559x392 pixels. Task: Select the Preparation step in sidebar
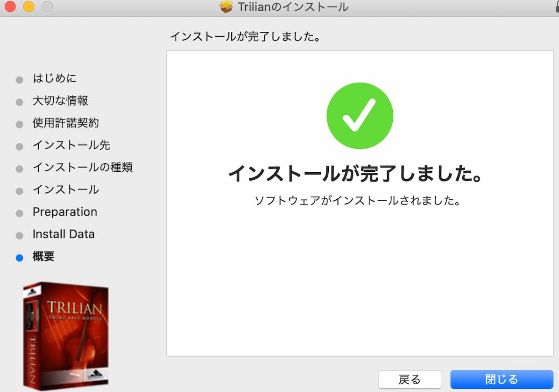point(65,212)
